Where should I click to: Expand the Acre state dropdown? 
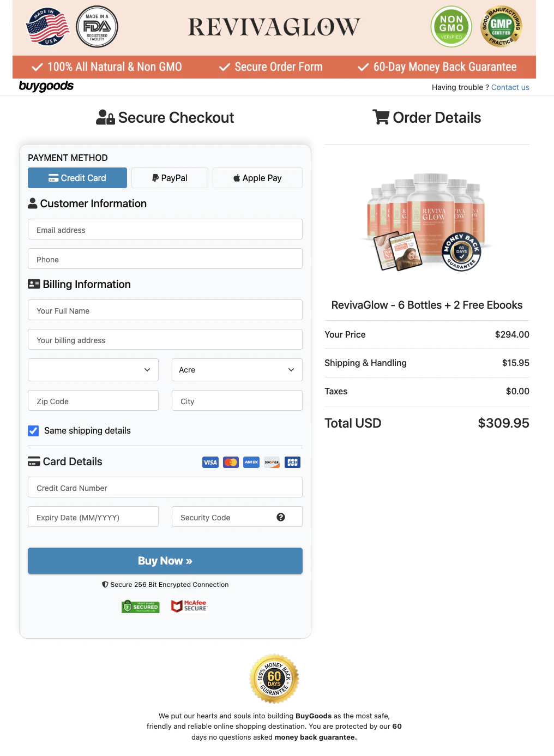point(237,370)
